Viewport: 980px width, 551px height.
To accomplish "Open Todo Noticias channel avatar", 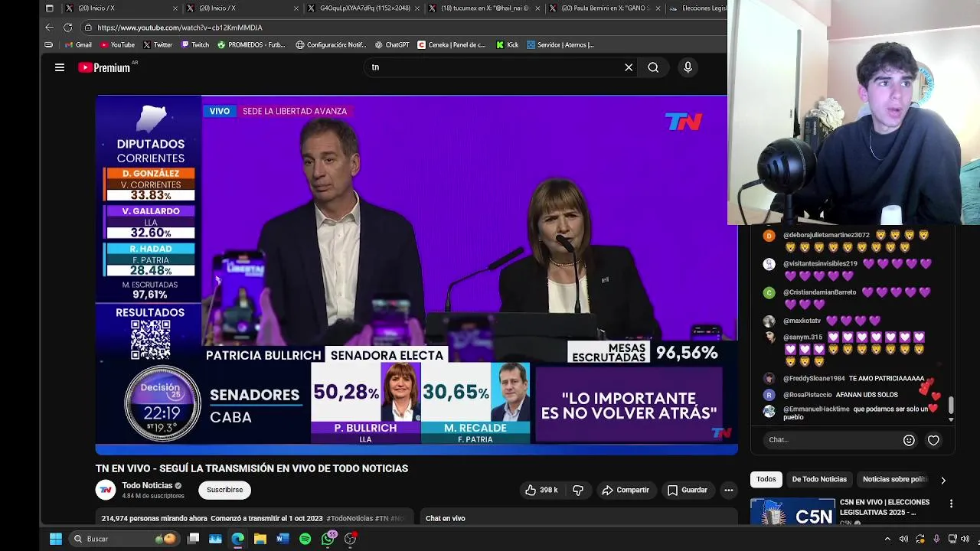I will tap(106, 490).
